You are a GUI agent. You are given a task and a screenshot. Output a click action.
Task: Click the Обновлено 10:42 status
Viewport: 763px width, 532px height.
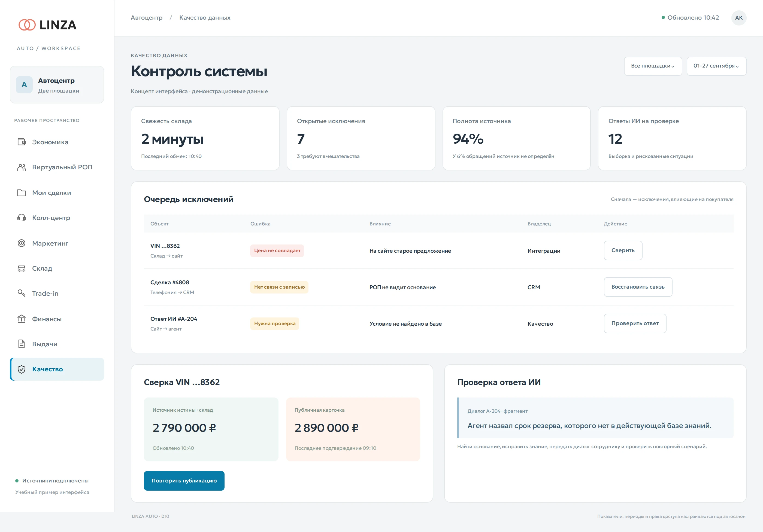690,18
